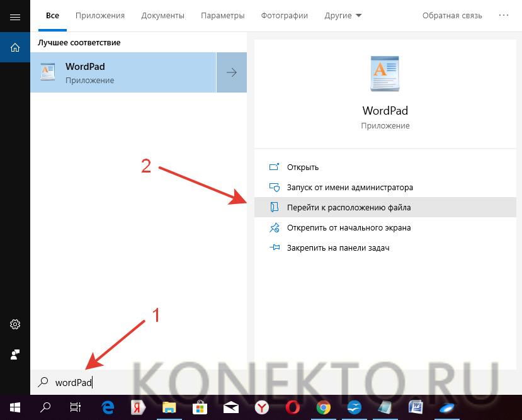The height and width of the screenshot is (420, 522).
Task: Expand the WordPad result with the arrow button
Action: pyautogui.click(x=231, y=71)
